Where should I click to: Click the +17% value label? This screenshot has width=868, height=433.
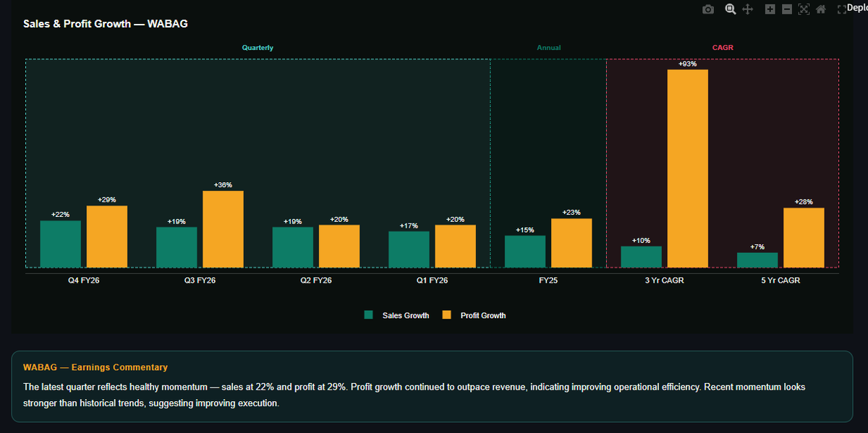409,226
